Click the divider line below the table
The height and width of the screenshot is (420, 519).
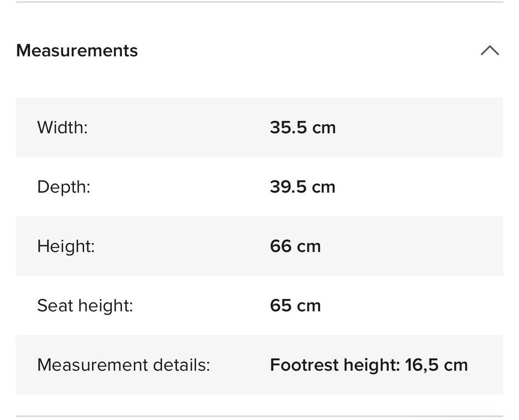coord(259,416)
